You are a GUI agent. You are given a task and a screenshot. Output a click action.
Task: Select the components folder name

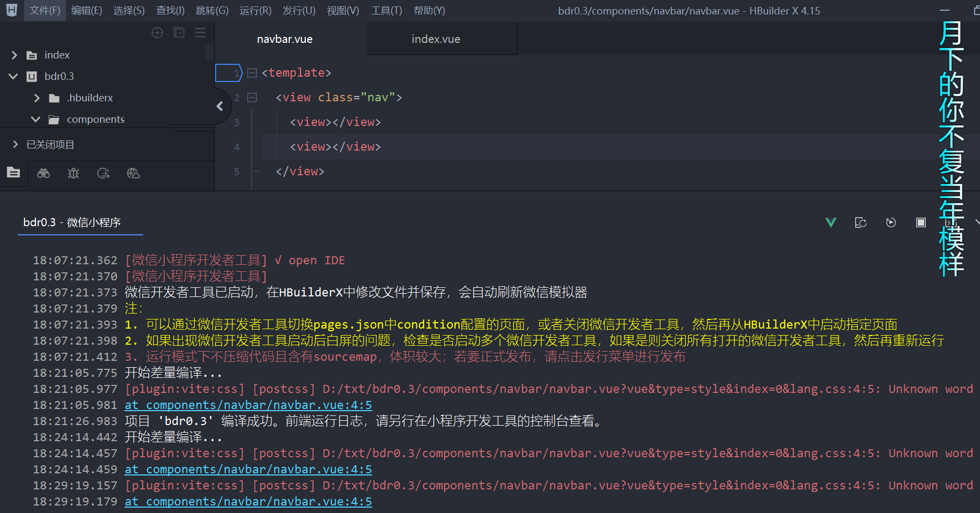click(95, 119)
